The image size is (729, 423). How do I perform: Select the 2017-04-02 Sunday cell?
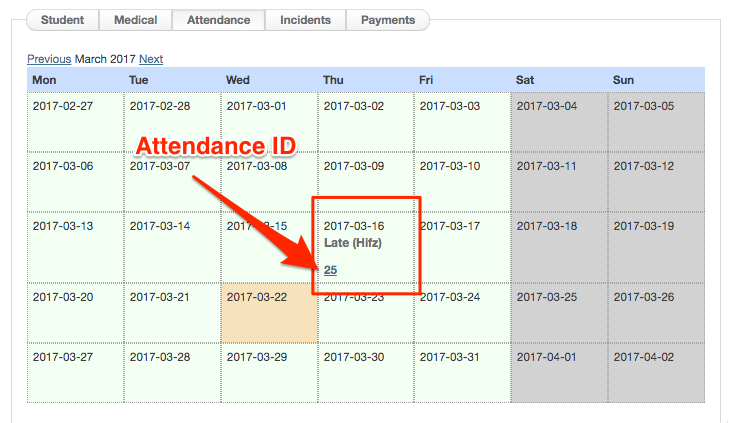point(655,372)
